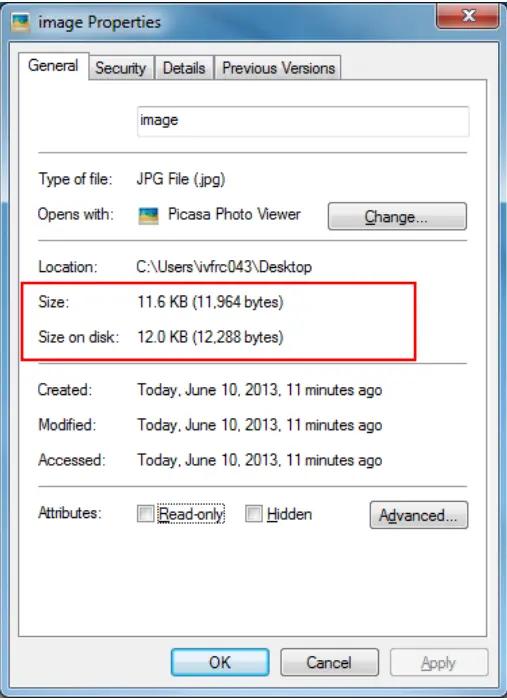The height and width of the screenshot is (700, 507).
Task: Click the Picasa Photo Viewer icon
Action: [148, 216]
